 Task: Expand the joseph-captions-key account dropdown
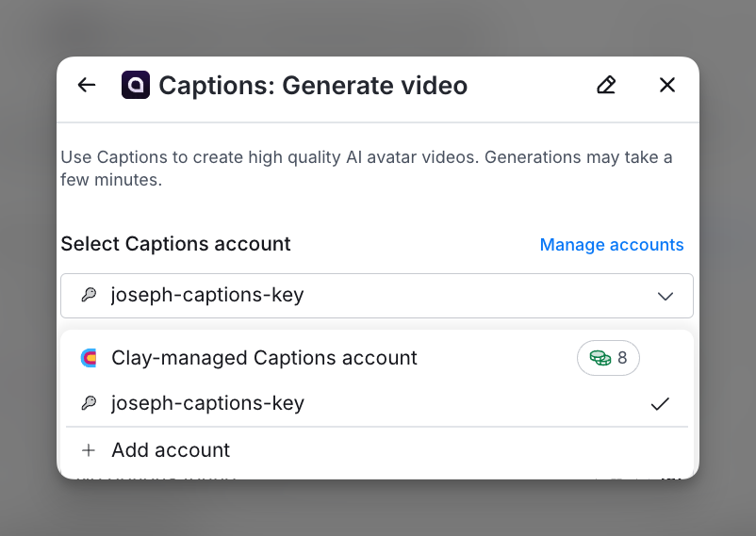click(377, 296)
